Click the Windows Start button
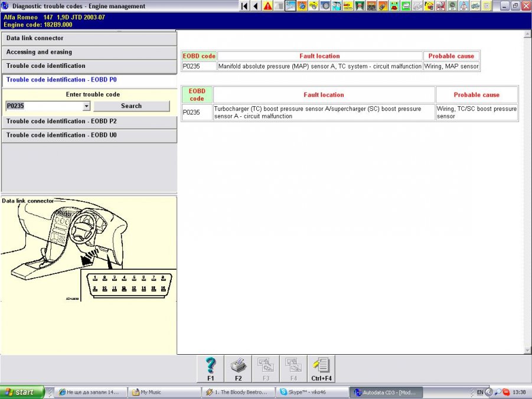The width and height of the screenshot is (532, 399). coord(22,392)
